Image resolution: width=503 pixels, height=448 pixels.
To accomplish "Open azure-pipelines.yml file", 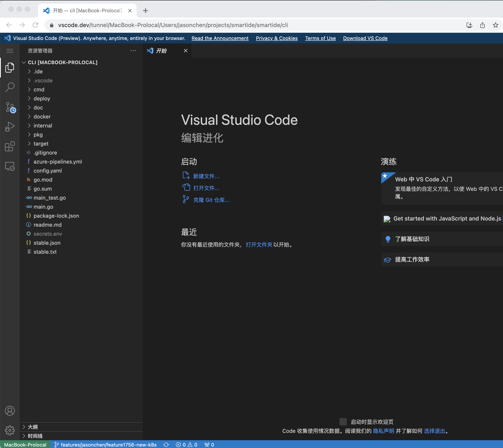I will (81, 162).
